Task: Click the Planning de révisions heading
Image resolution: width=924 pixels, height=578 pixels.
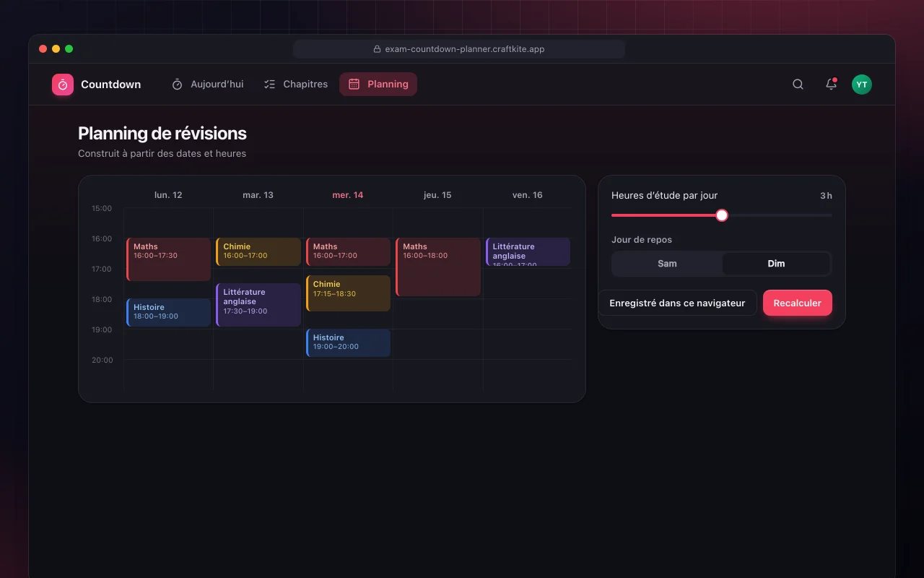Action: [162, 134]
